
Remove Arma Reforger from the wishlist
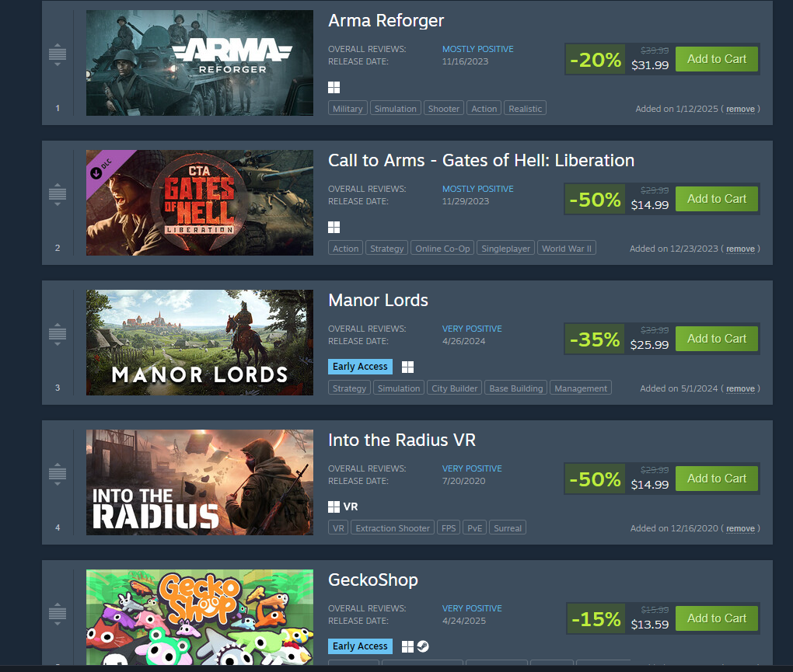pyautogui.click(x=740, y=109)
